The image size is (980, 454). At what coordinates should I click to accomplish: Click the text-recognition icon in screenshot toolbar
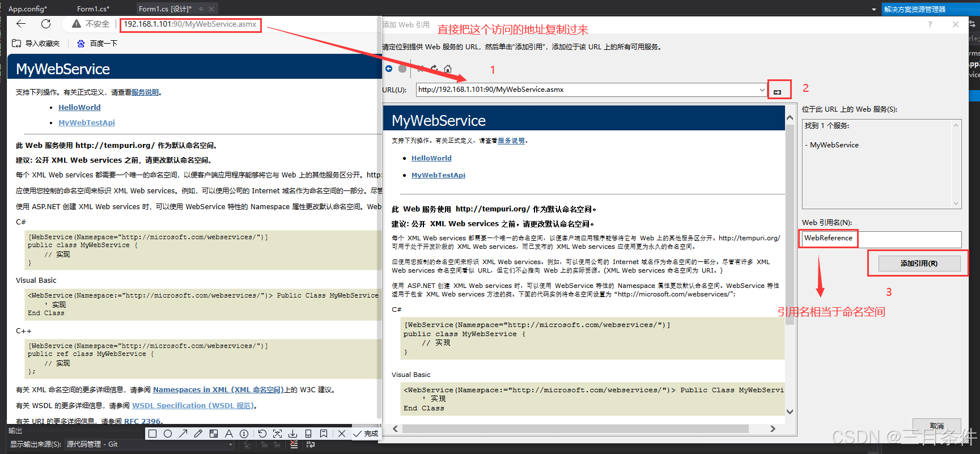pos(277,434)
